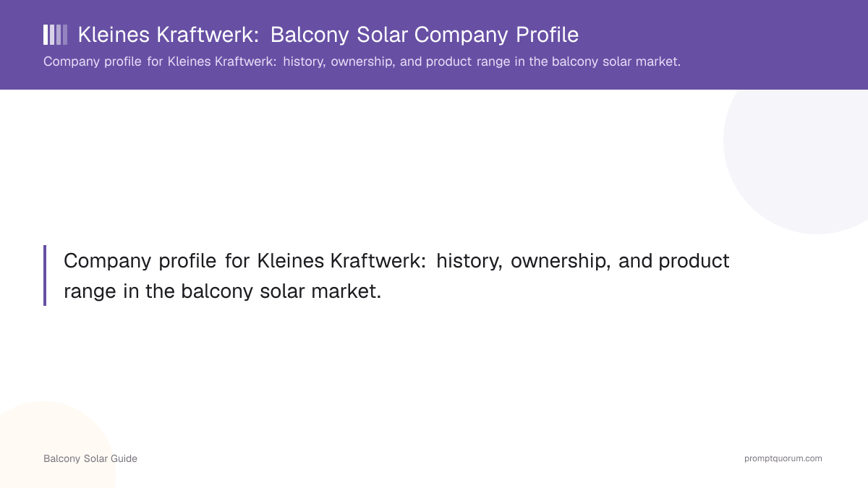
Task: Select "Kleines Kraftwerk:" in the slide title
Action: (169, 35)
